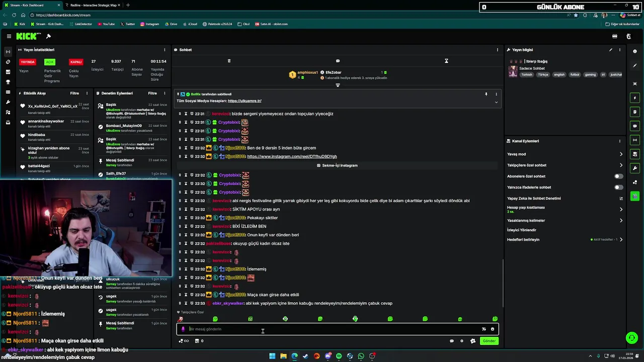The image size is (644, 362).
Task: Click the red KAPALI multi-stream badge
Action: [x=76, y=62]
